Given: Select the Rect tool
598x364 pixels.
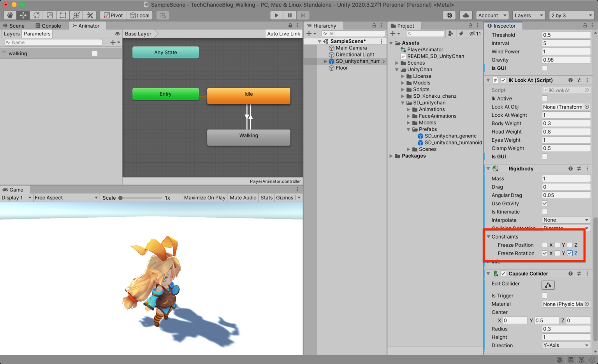Looking at the screenshot, I should tap(63, 15).
